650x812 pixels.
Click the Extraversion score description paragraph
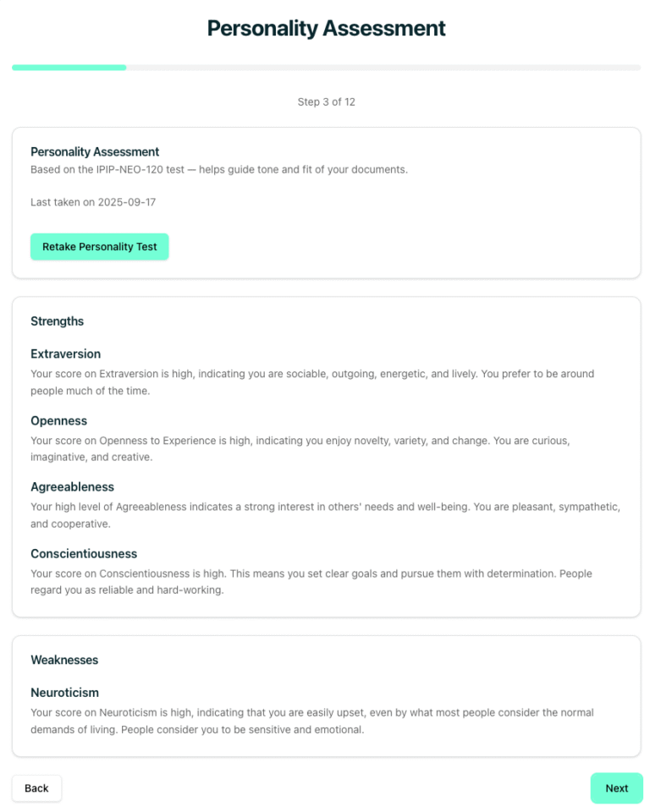tap(312, 382)
